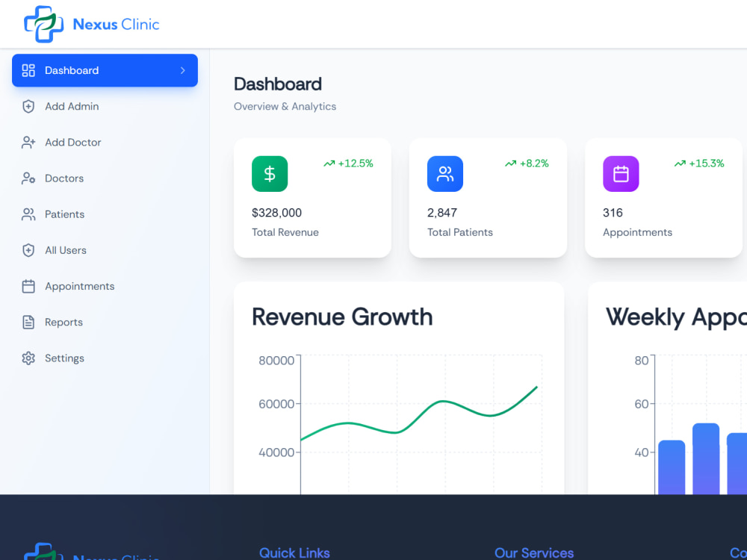Click the trend arrow beside +12.5%
This screenshot has height=560, width=747.
tap(329, 164)
